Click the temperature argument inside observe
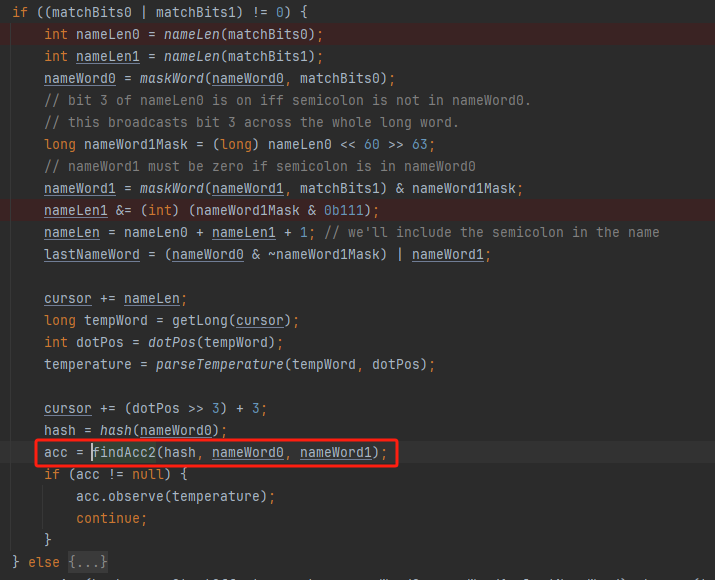This screenshot has height=580, width=715. (216, 496)
